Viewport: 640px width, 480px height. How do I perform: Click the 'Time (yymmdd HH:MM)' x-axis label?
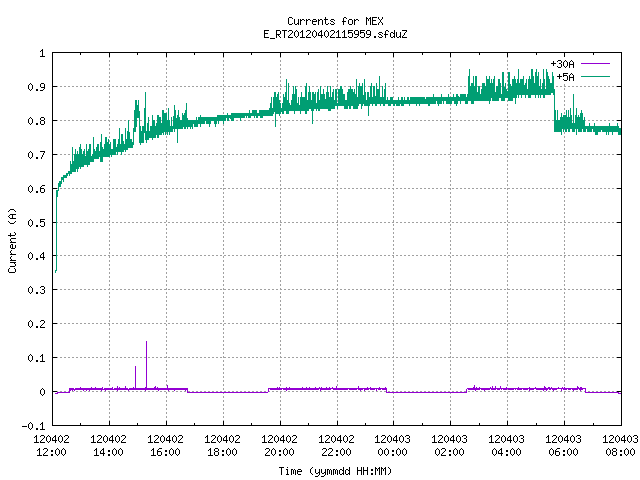(x=335, y=471)
